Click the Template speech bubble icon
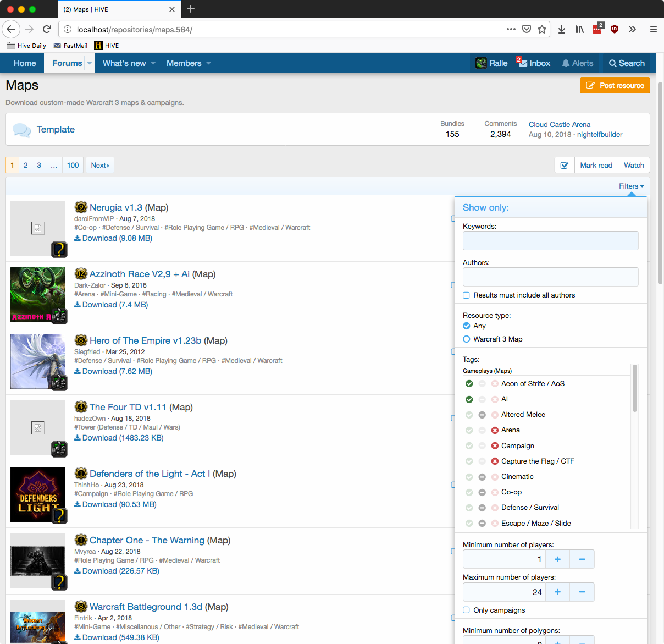Screen dimensions: 664x644 point(22,130)
